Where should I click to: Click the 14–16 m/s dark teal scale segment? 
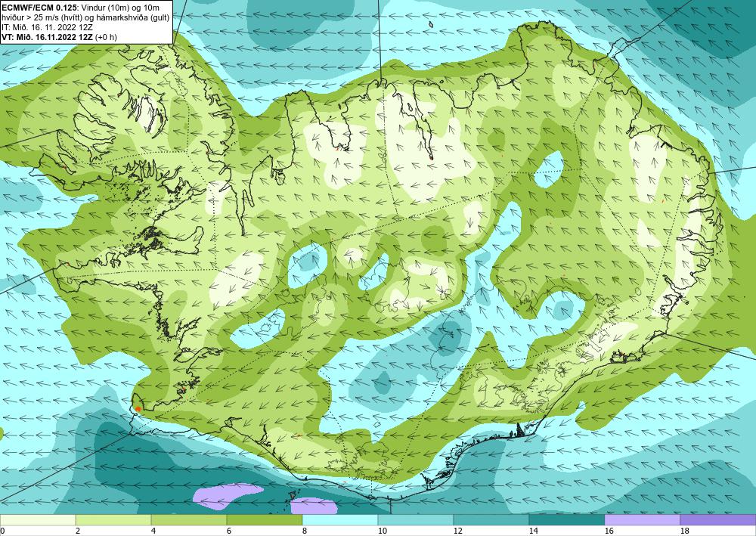[566, 520]
